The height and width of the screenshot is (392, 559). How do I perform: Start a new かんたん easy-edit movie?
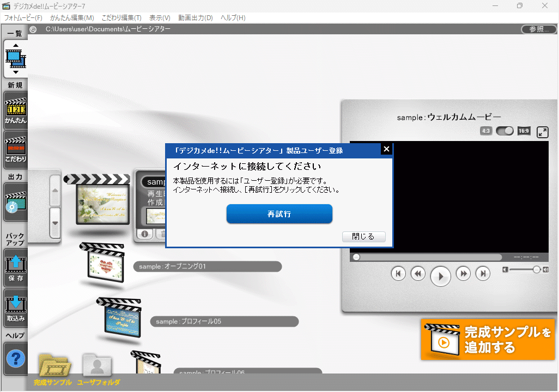click(x=16, y=111)
